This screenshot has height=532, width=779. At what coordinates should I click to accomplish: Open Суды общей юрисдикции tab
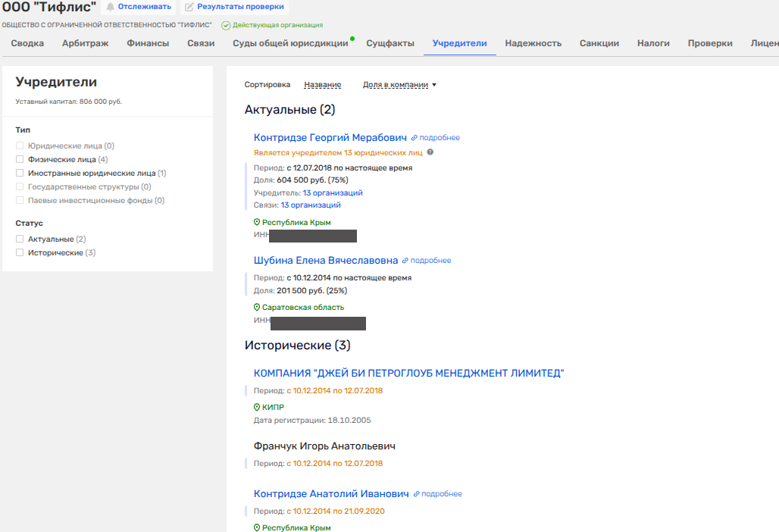click(291, 43)
